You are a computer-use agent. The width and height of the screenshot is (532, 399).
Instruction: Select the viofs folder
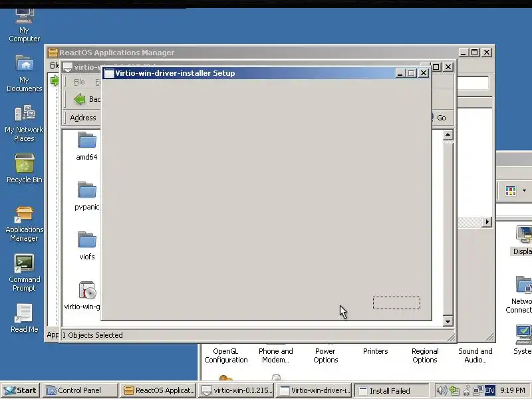(x=87, y=246)
